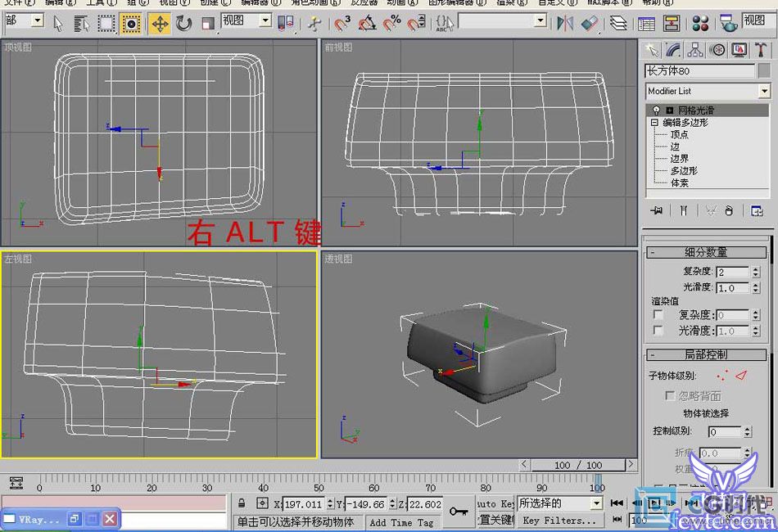Click 细分数量 复杂度 value field
Viewport: 778px width, 532px height.
[x=732, y=272]
